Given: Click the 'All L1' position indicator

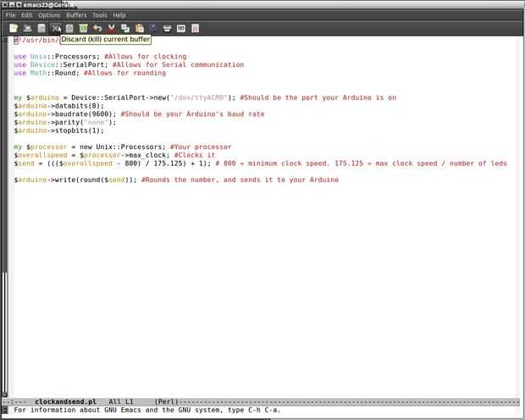Looking at the screenshot, I should point(121,401).
